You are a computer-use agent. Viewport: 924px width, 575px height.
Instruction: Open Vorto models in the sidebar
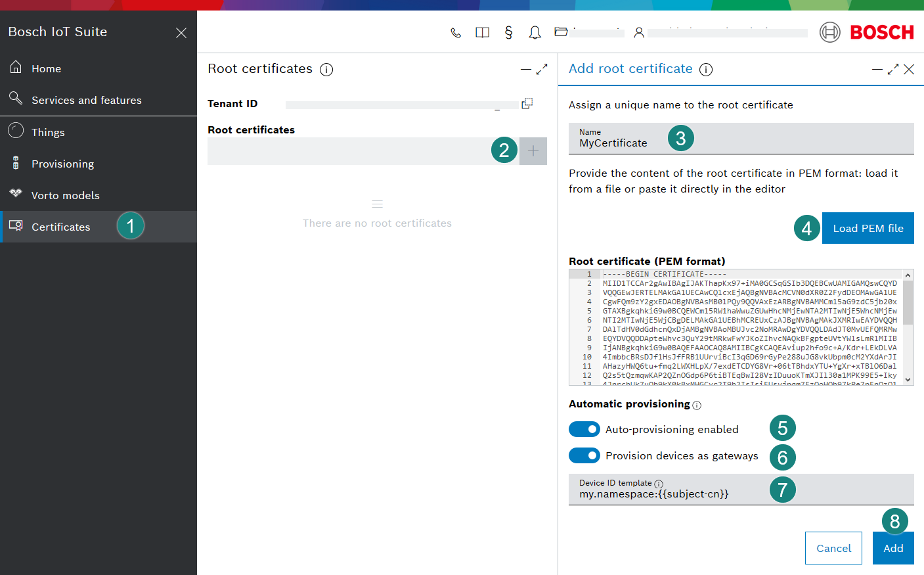pos(99,195)
